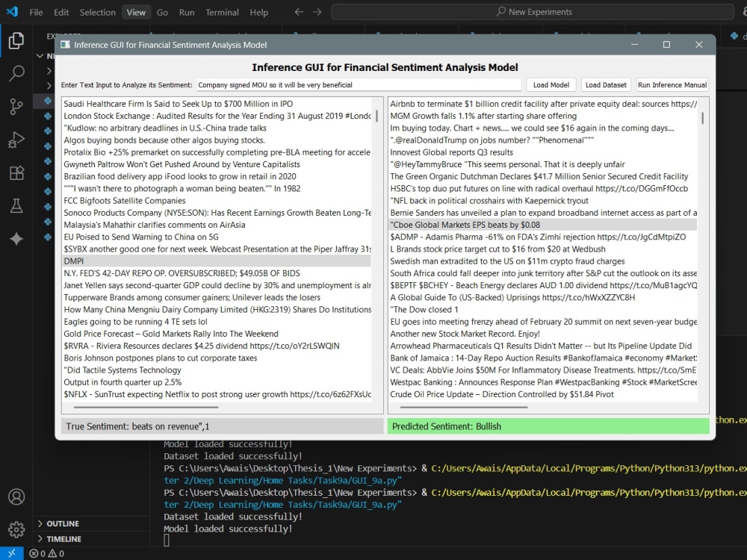Open the Run and Debug view
Image resolution: width=747 pixels, height=560 pixels.
click(16, 140)
